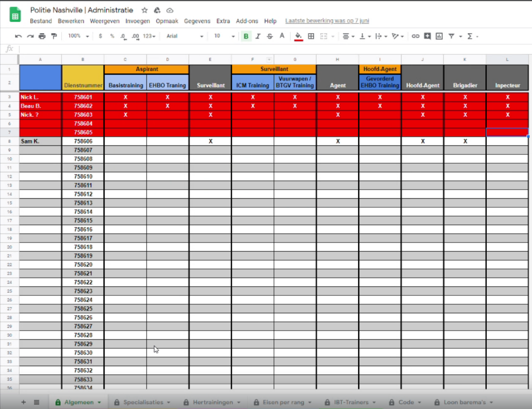
Task: Toggle italic formatting
Action: pos(258,36)
